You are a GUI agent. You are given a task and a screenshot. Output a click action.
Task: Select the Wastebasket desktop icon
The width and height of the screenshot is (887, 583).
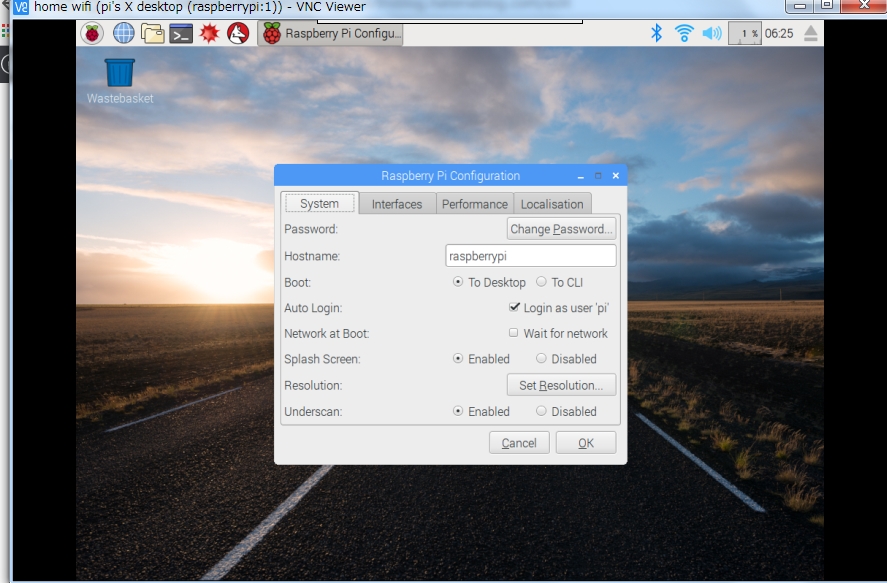click(x=120, y=81)
